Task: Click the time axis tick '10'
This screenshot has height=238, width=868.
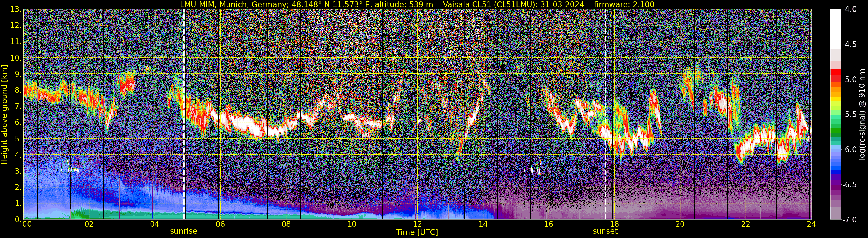Action: point(352,224)
